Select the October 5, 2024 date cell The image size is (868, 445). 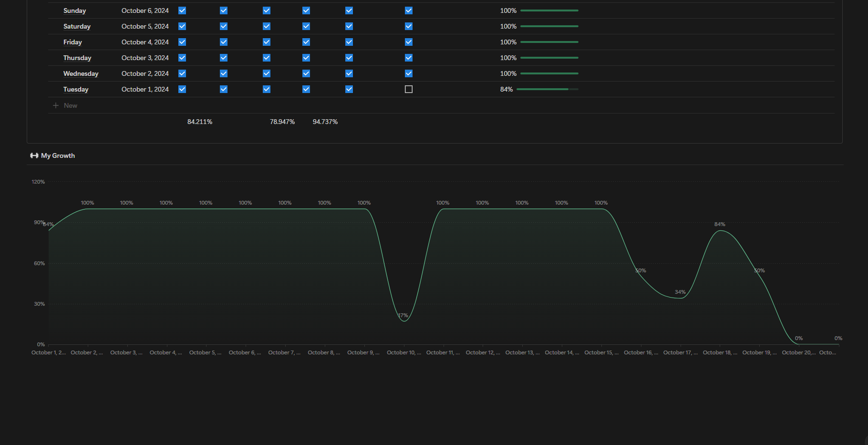pyautogui.click(x=145, y=26)
